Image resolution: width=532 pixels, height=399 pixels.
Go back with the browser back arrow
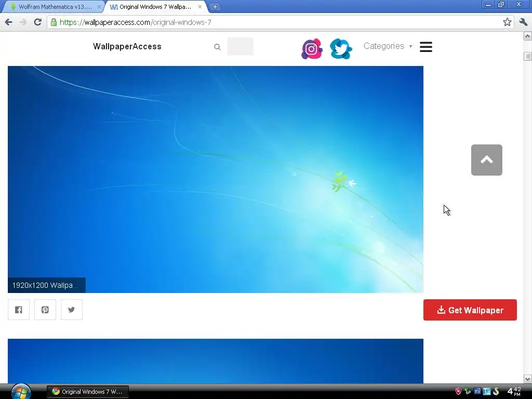pos(8,22)
